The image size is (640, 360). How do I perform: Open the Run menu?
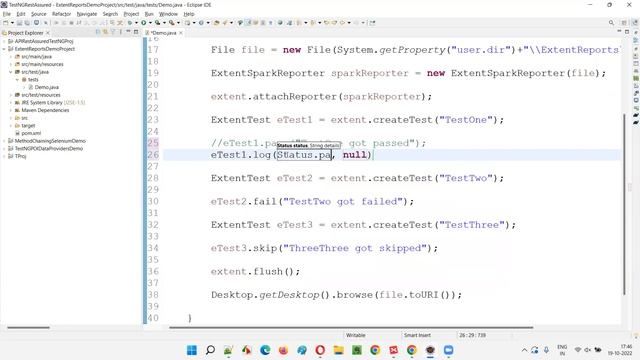tap(149, 14)
